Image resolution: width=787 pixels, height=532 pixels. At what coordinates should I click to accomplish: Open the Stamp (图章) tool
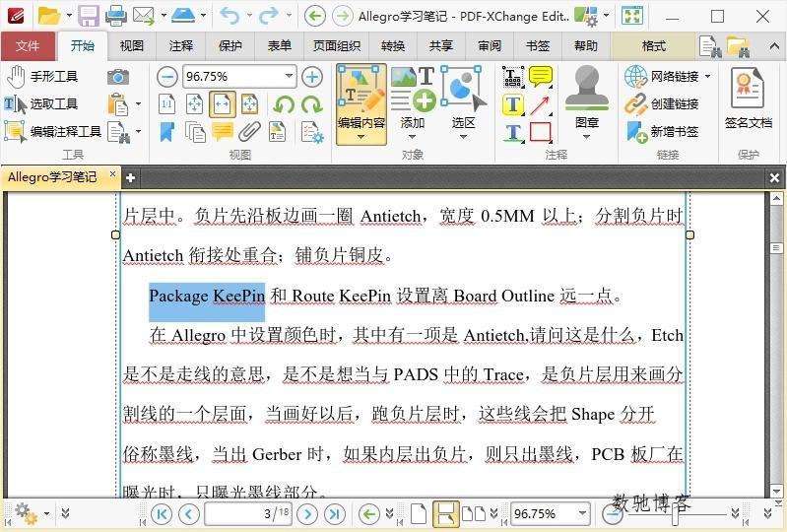[586, 103]
